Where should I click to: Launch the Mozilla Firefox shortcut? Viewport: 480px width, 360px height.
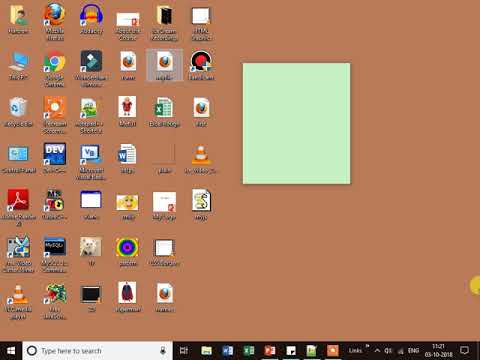[55, 22]
